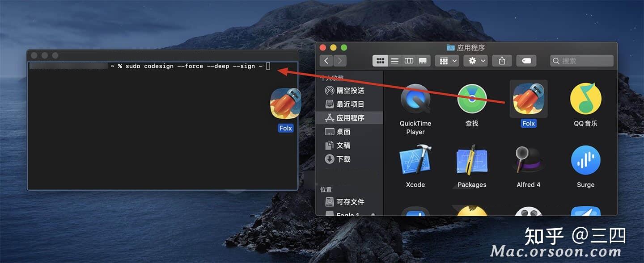
Task: Select the Xcode icon
Action: (x=414, y=160)
